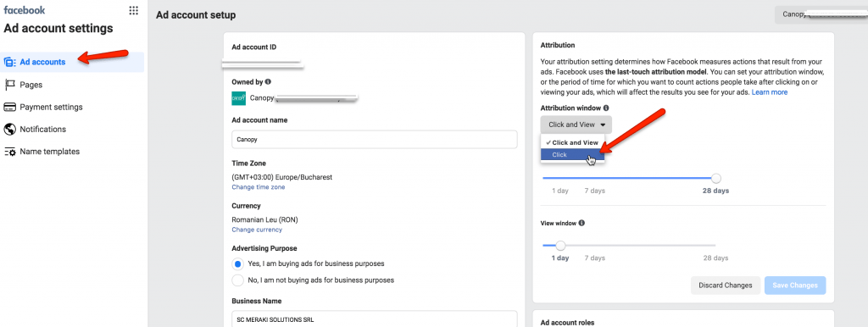Click the Notifications globe icon
Viewport: 868px width, 327px height.
pos(10,129)
